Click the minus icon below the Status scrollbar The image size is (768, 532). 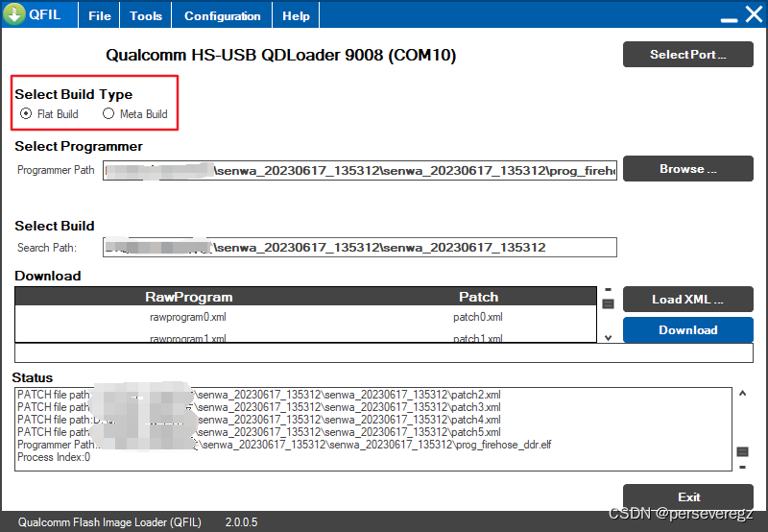742,468
